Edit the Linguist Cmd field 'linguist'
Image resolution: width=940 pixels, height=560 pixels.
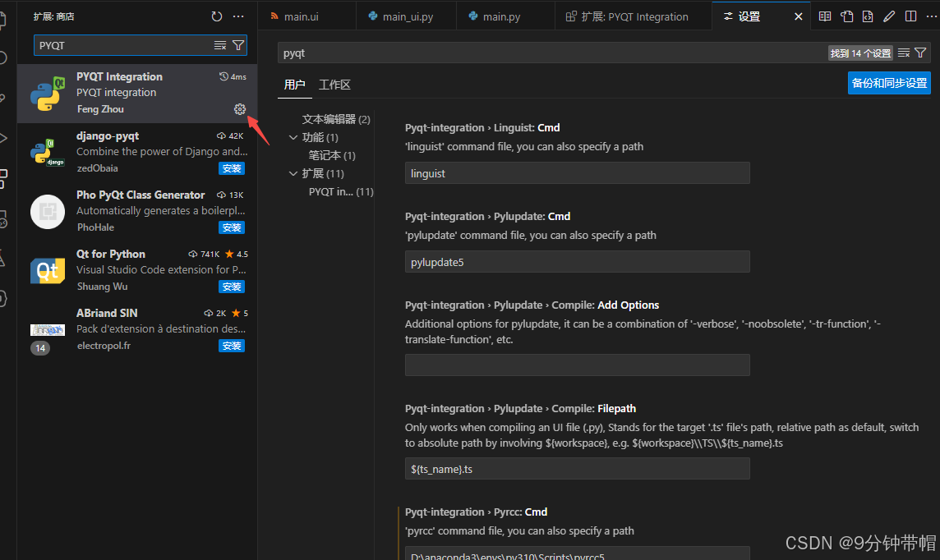[x=578, y=173]
